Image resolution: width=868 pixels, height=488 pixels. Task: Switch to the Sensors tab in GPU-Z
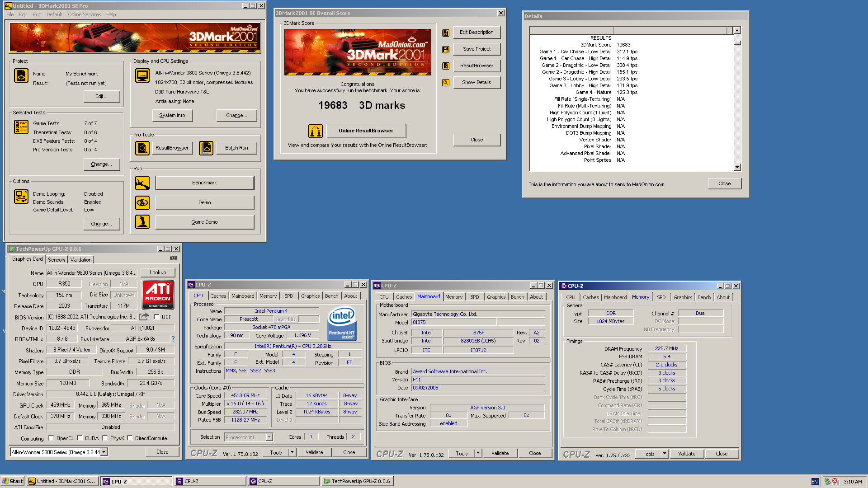[x=57, y=260]
